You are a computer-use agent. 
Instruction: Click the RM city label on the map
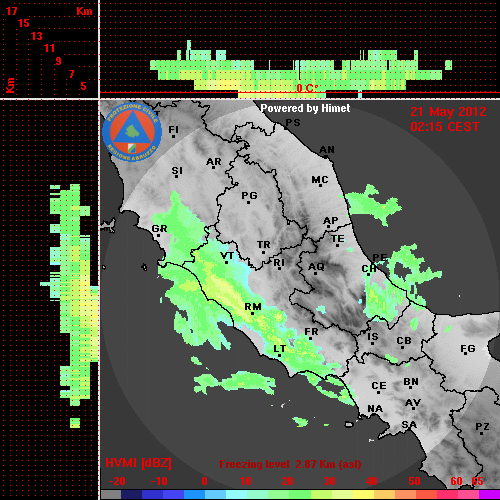(x=253, y=307)
